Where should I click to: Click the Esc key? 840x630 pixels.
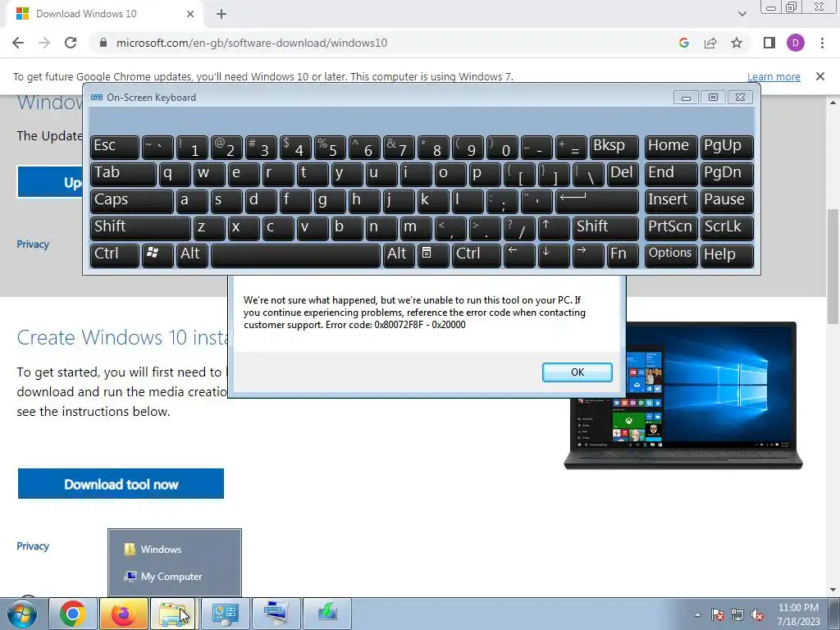click(x=115, y=148)
